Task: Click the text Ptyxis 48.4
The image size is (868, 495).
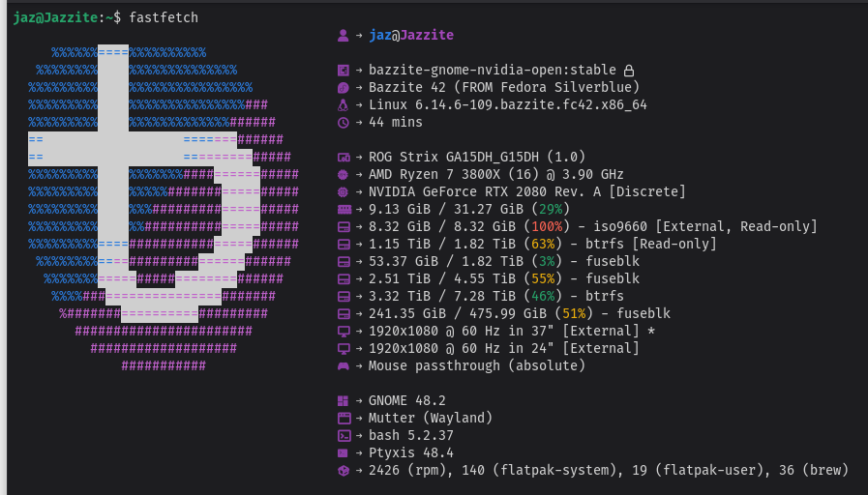Action: (410, 453)
